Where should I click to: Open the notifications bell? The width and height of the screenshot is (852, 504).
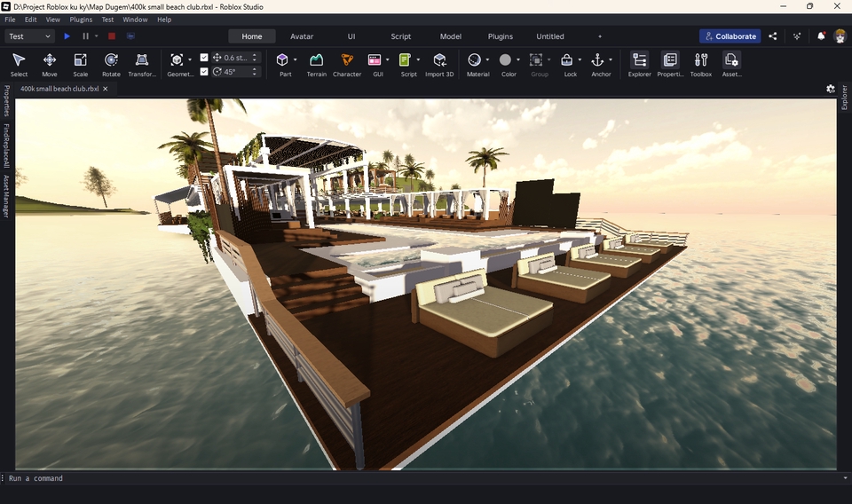(x=821, y=36)
